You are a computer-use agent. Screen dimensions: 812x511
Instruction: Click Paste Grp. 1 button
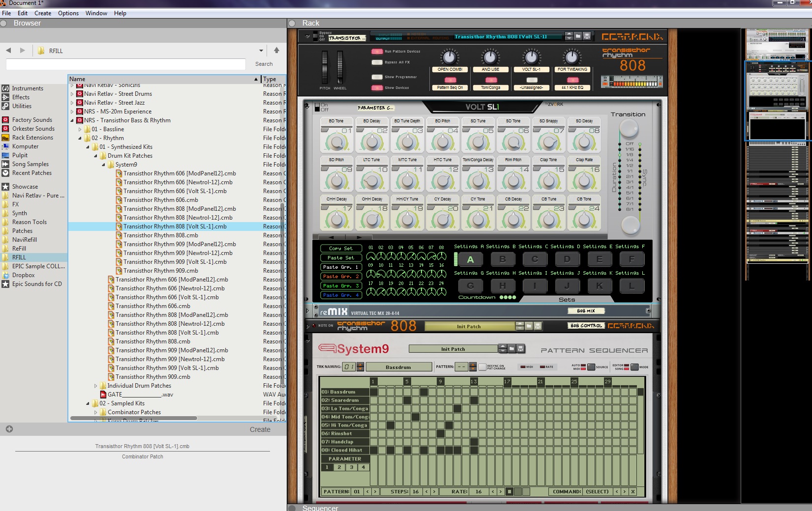341,267
